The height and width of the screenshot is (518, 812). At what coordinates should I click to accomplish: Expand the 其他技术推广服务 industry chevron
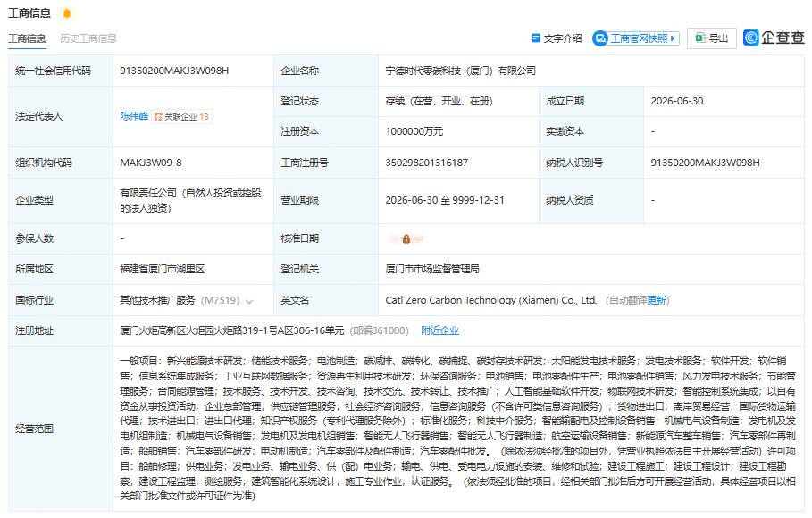(249, 302)
